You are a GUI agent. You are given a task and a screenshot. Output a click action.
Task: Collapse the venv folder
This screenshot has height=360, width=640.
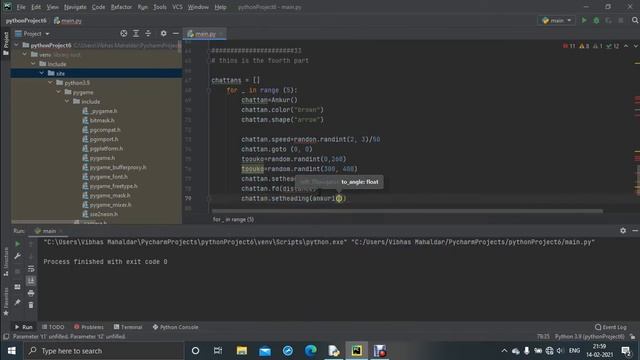25,54
